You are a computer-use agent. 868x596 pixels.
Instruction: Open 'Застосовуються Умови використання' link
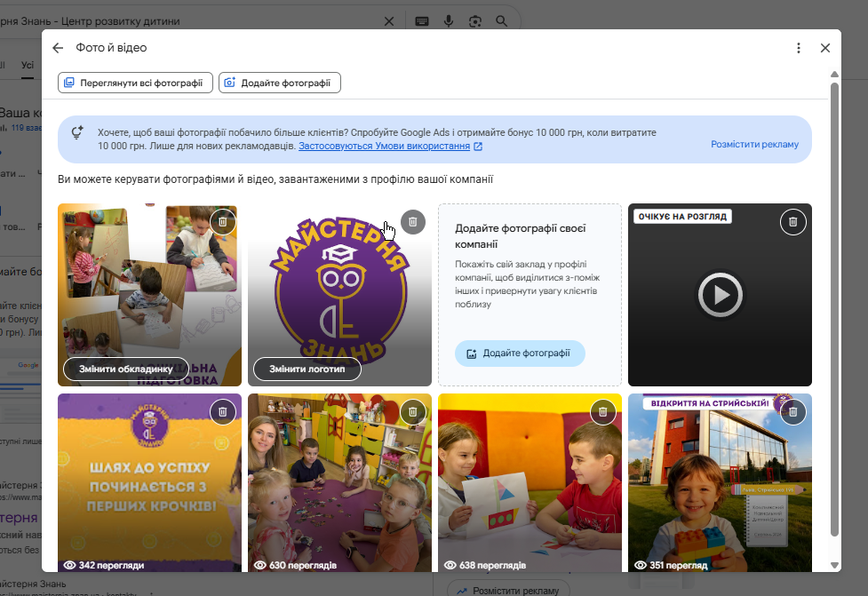pos(390,146)
